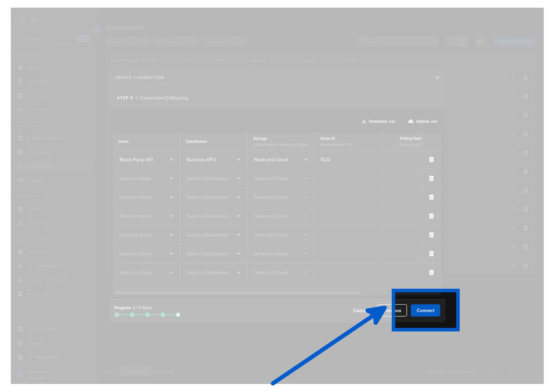
Task: Delete the second mapping row with trash icon
Action: coord(431,178)
